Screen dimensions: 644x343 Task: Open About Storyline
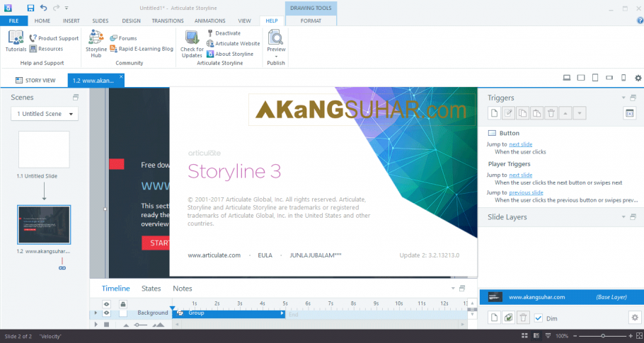230,54
